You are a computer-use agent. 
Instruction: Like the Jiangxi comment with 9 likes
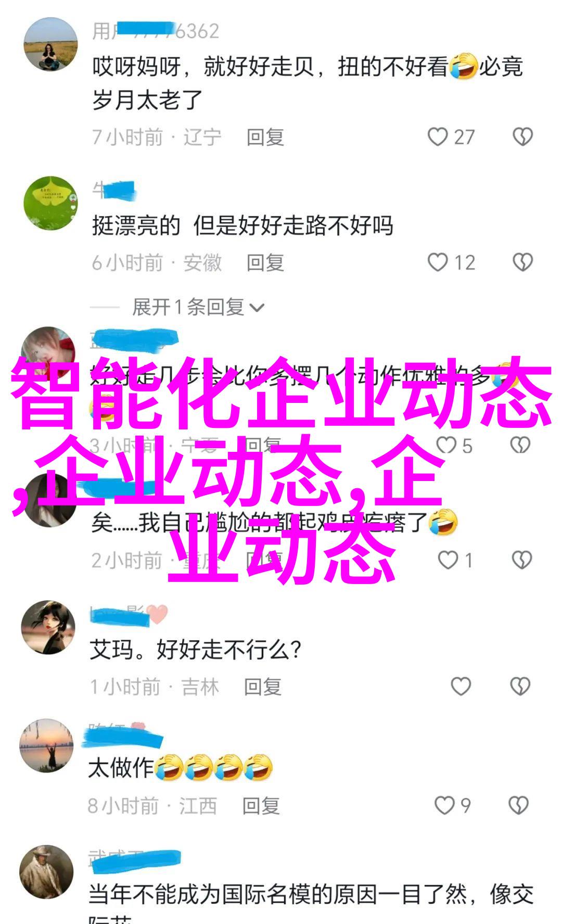[x=444, y=806]
